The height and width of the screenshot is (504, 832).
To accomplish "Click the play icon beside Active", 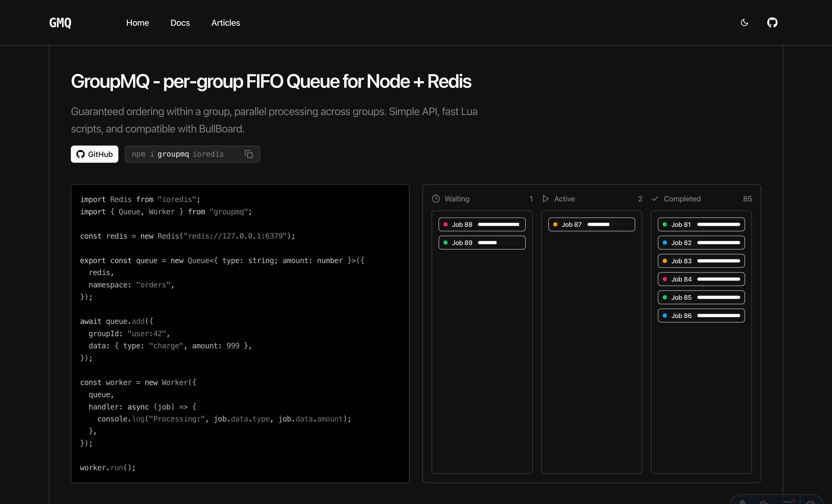I will point(546,199).
